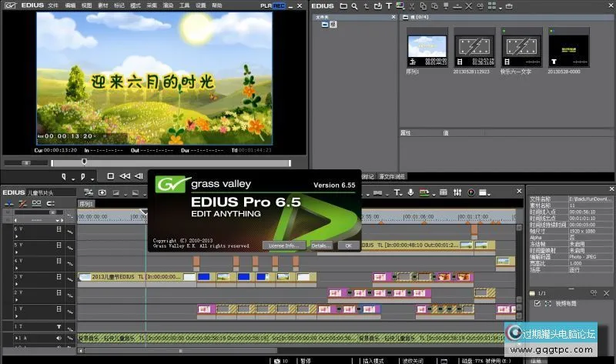Toggle 视频布局 effect checkbox in info panel
The height and width of the screenshot is (364, 616).
537,303
